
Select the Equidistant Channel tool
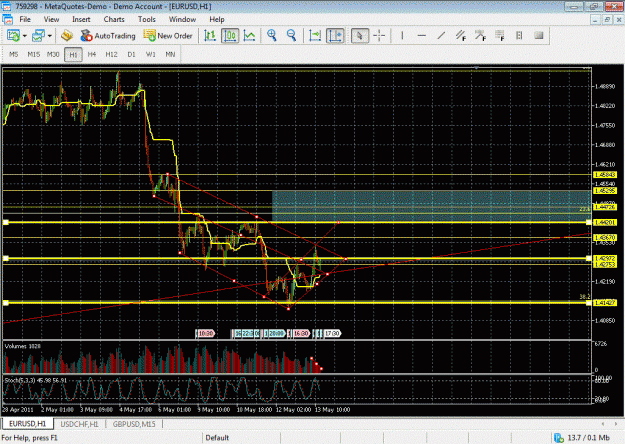pyautogui.click(x=461, y=36)
